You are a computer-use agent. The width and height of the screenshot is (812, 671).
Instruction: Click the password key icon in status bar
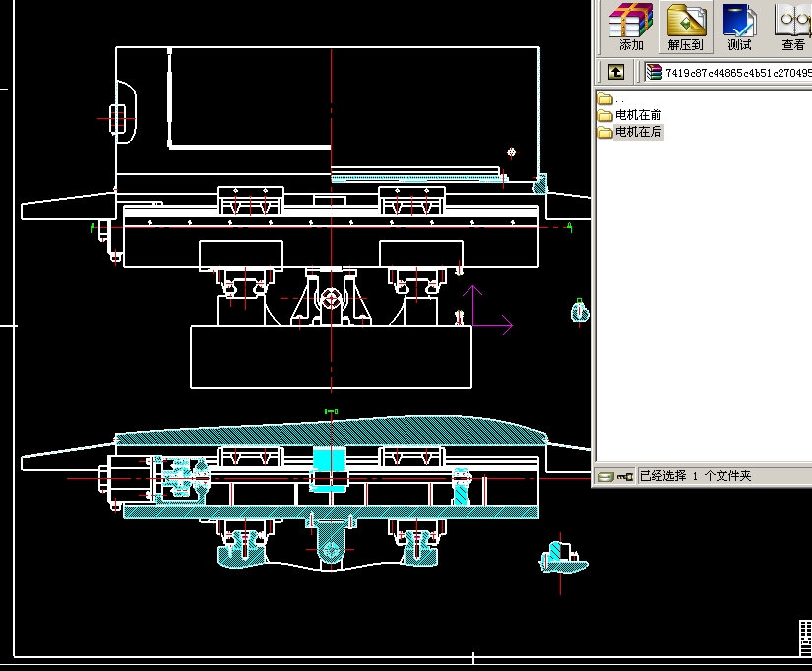click(x=624, y=476)
